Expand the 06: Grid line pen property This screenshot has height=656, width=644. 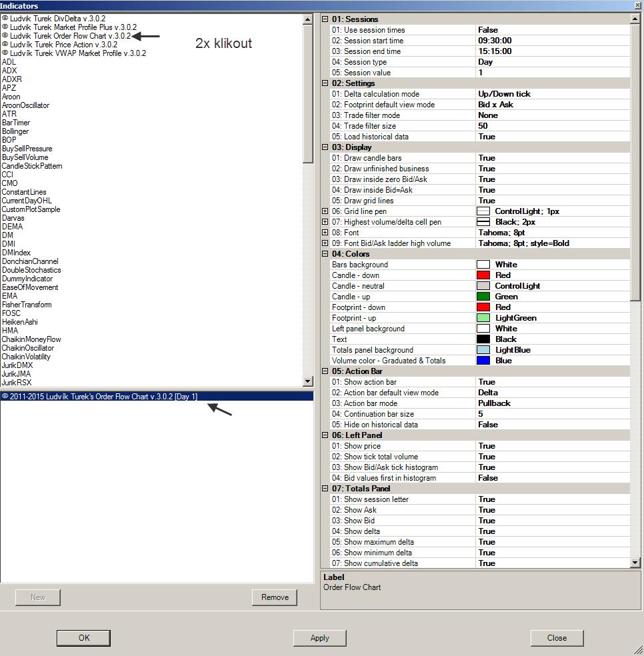(325, 211)
